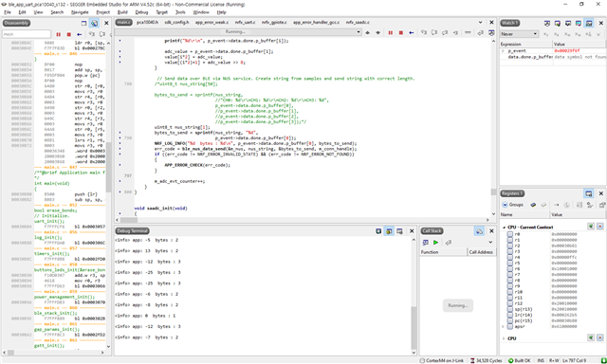The image size is (607, 364).
Task: Open the Build menu
Action: (122, 12)
